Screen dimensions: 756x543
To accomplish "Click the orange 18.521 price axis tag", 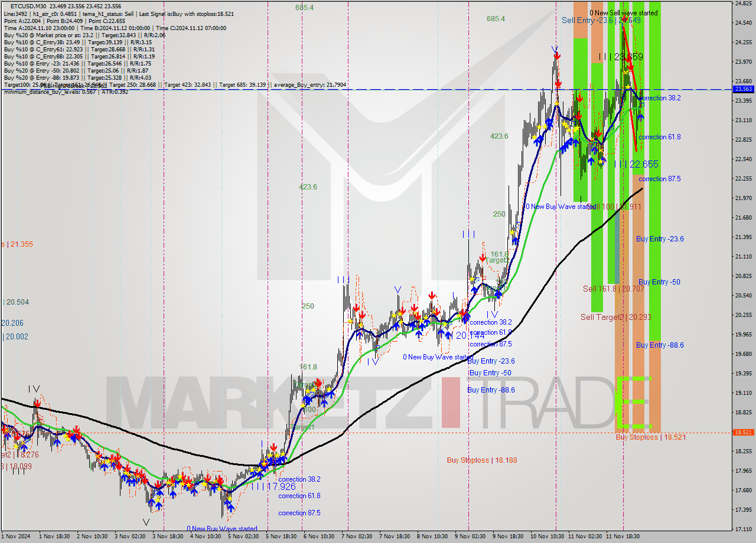I will coord(743,433).
